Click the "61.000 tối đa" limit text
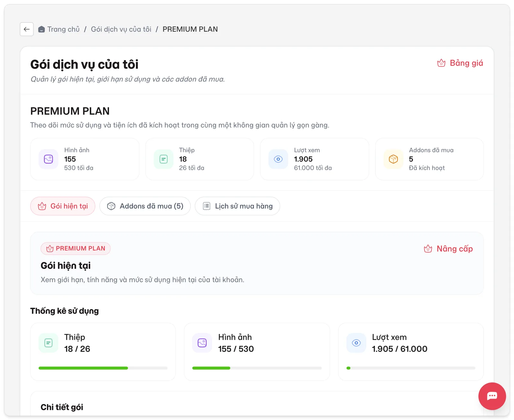 [x=313, y=168]
